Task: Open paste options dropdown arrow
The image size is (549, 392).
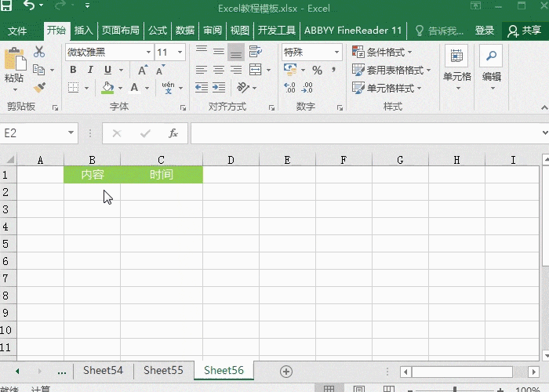Action: pyautogui.click(x=15, y=90)
